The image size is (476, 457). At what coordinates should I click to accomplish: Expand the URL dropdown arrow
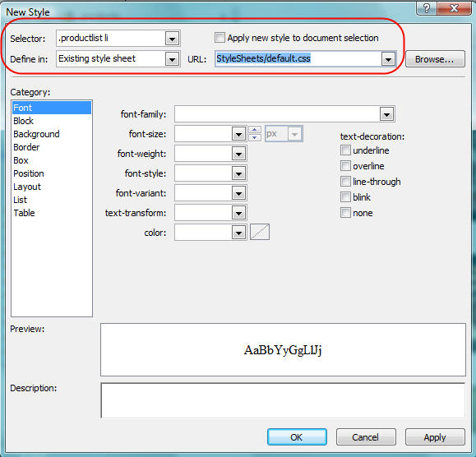click(388, 59)
